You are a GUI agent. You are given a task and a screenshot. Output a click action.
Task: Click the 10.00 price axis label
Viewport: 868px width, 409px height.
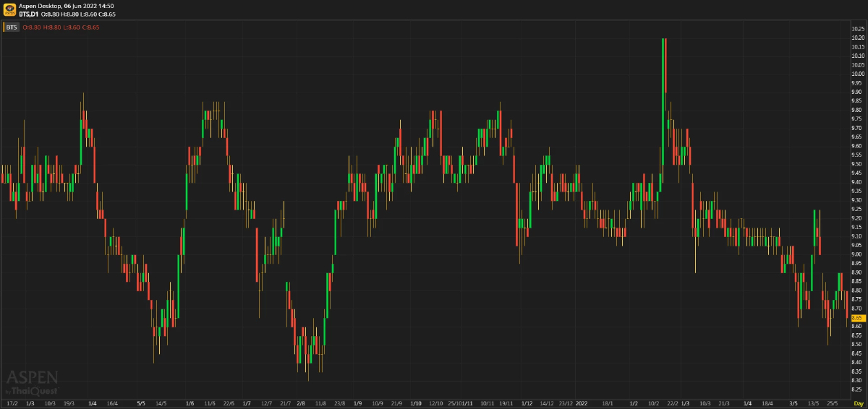tap(858, 74)
